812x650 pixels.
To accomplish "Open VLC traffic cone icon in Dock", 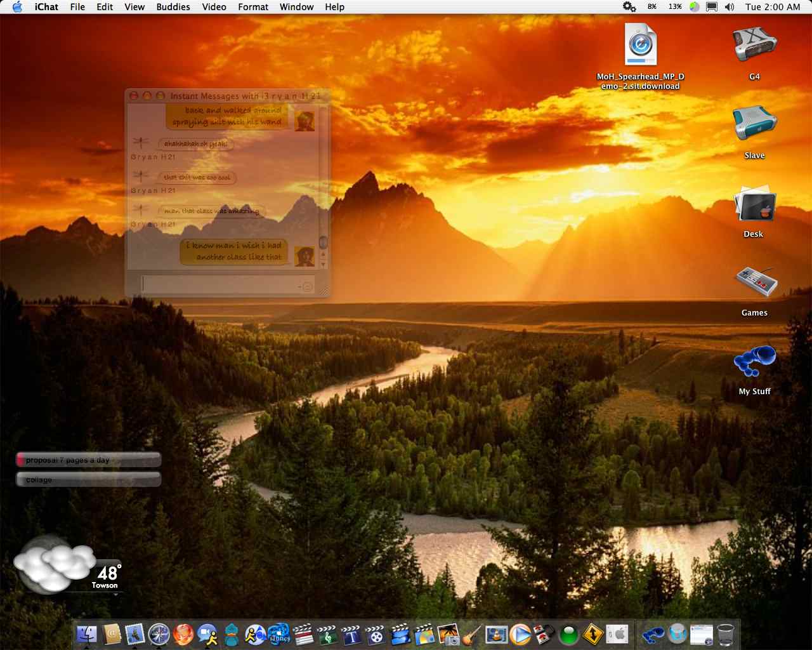I will point(495,633).
